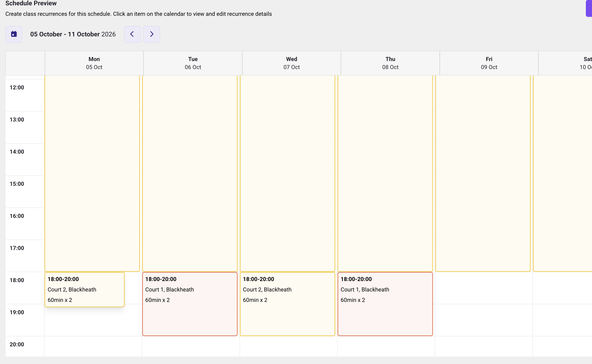The height and width of the screenshot is (364, 592).
Task: Go to next week with right chevron
Action: tap(151, 34)
